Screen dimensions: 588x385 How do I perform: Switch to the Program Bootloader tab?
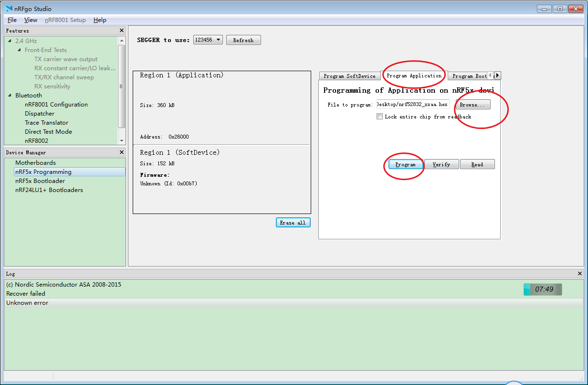click(469, 76)
